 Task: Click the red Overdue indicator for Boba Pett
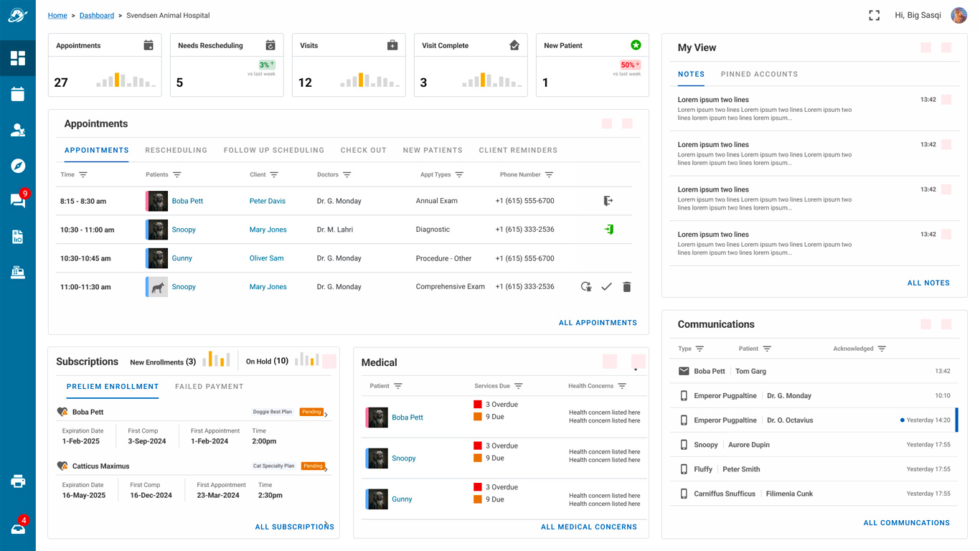click(x=478, y=405)
